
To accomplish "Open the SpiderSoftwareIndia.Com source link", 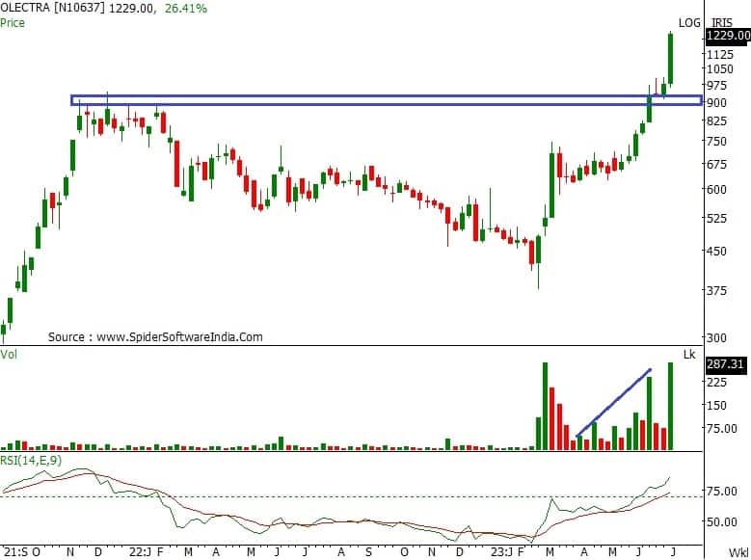I will [x=178, y=337].
